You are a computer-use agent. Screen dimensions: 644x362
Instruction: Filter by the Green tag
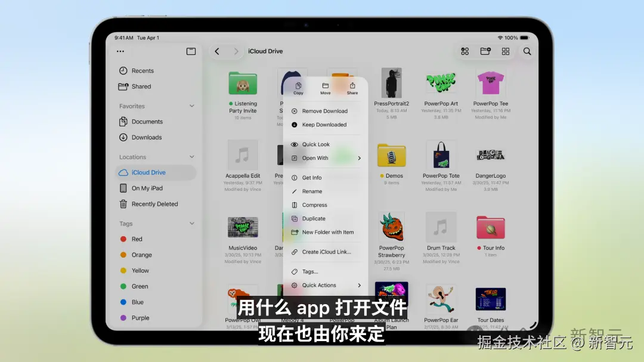click(156, 286)
